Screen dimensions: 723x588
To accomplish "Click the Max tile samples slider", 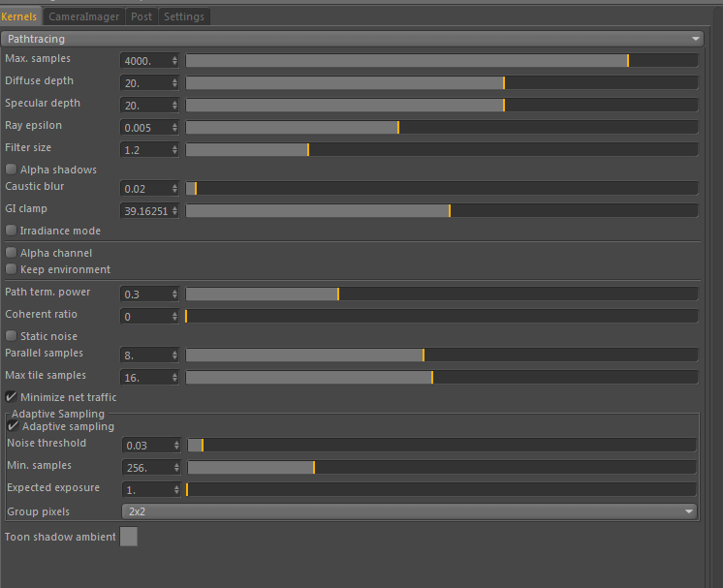I will point(442,378).
